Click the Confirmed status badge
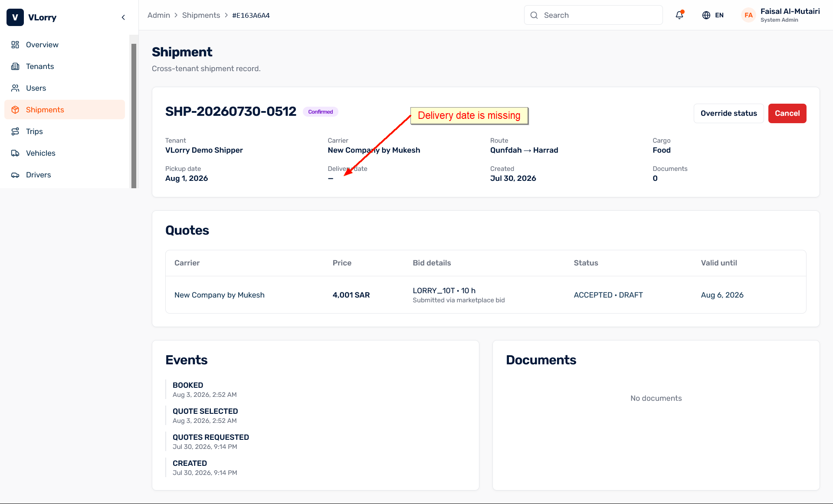Viewport: 833px width, 504px height. [x=320, y=112]
